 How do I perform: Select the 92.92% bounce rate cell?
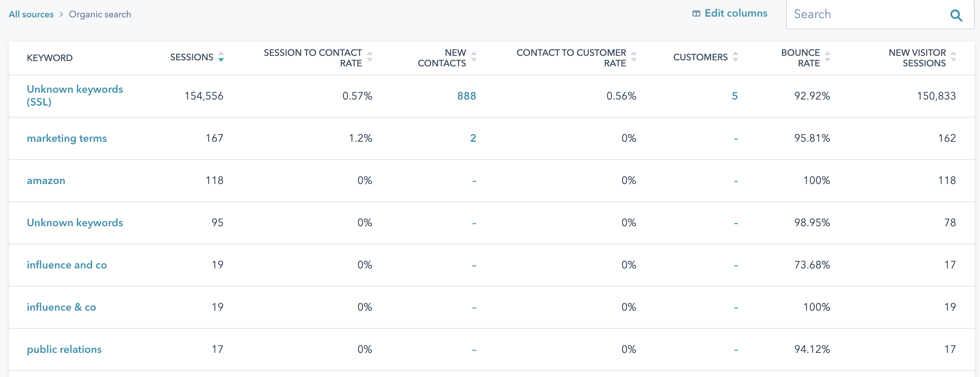pos(812,96)
